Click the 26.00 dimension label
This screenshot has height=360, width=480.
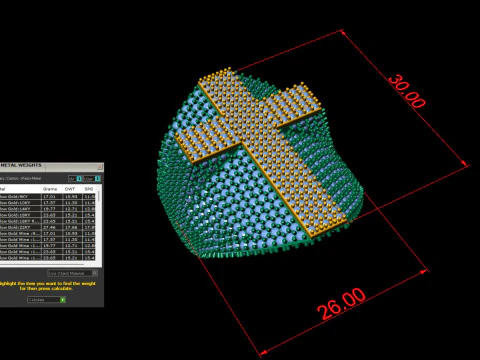(341, 303)
